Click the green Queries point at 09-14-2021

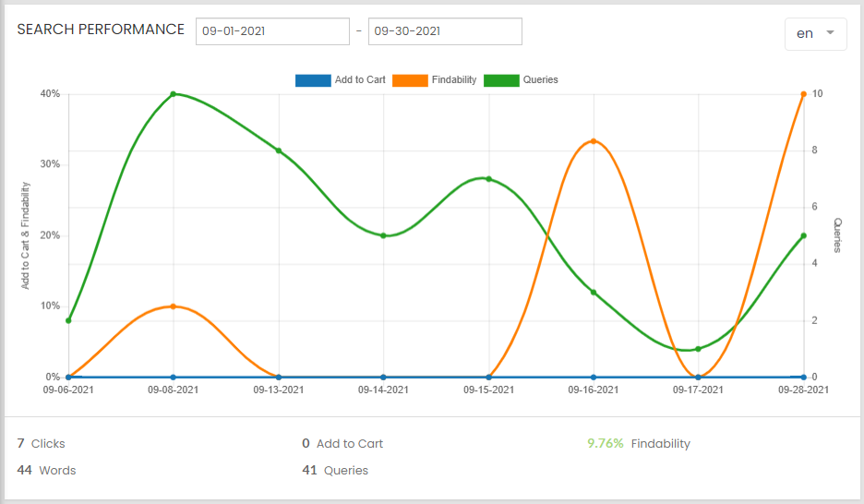click(383, 235)
